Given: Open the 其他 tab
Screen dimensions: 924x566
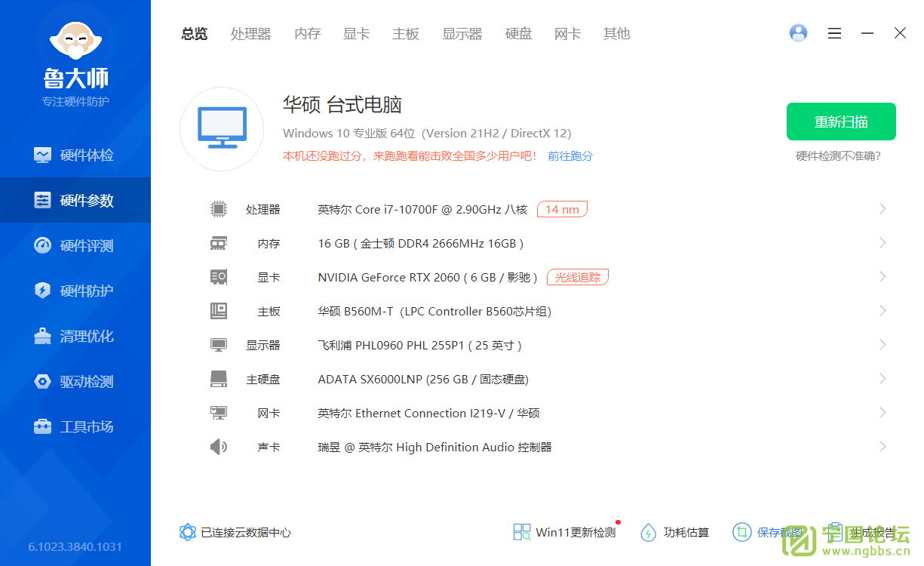Looking at the screenshot, I should [616, 34].
